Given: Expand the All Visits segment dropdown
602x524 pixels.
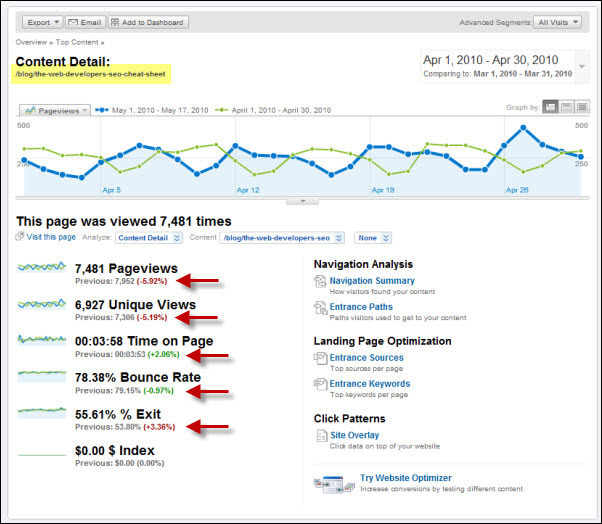Looking at the screenshot, I should 559,21.
